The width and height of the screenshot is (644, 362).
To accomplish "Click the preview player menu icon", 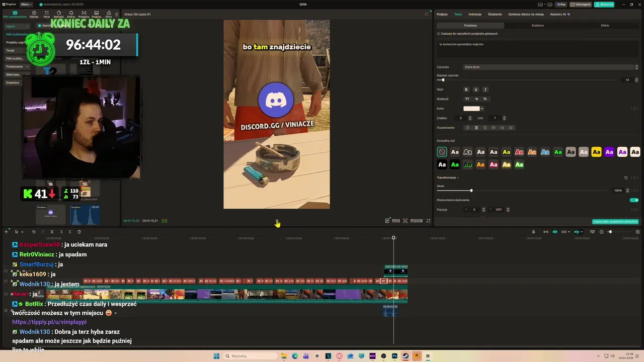I will [x=427, y=14].
